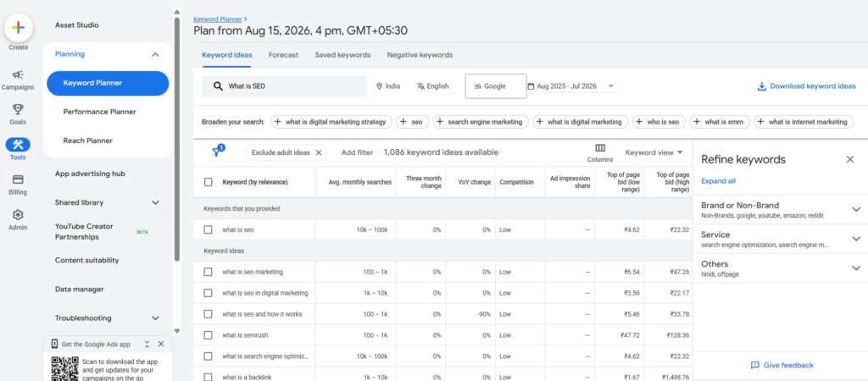Click the location pin icon for India

(379, 86)
